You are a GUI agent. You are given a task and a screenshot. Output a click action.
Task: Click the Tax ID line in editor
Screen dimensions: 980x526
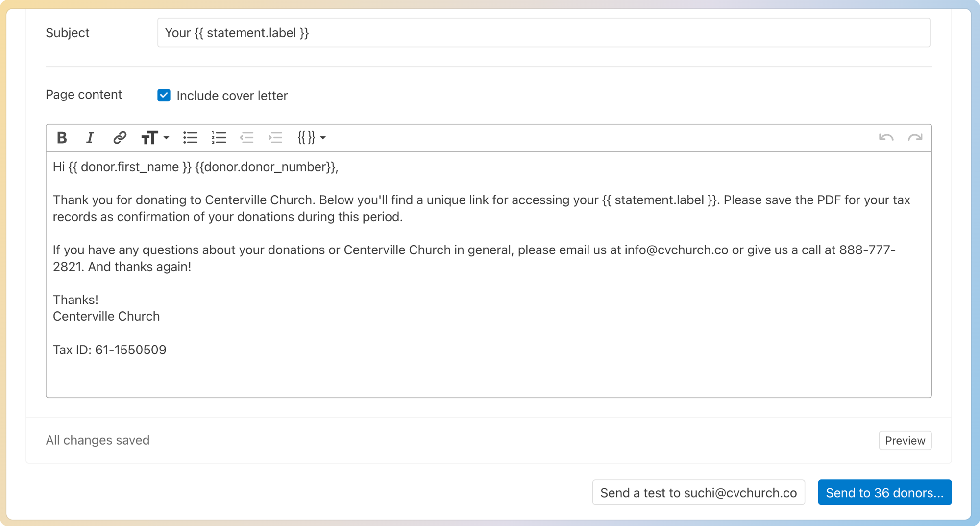coord(110,350)
